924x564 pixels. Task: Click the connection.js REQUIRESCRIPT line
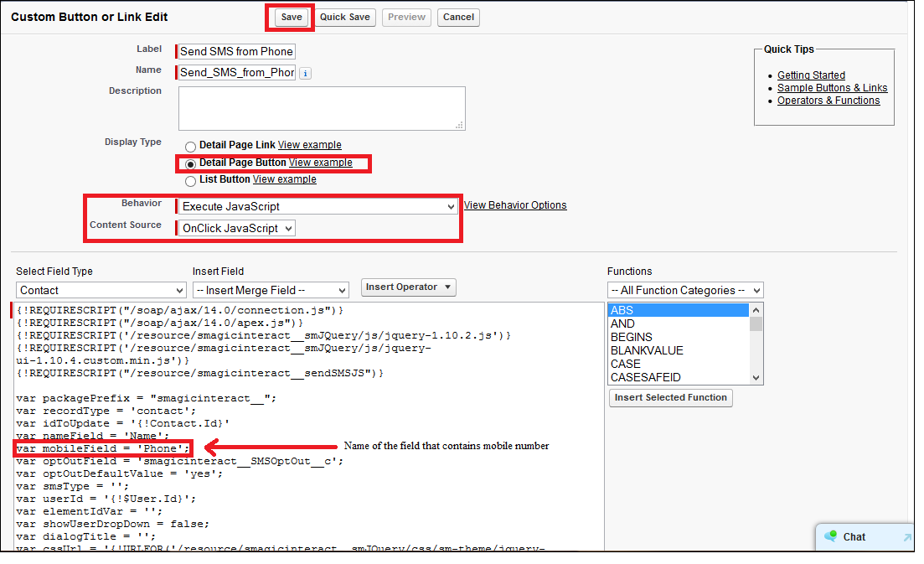click(180, 310)
